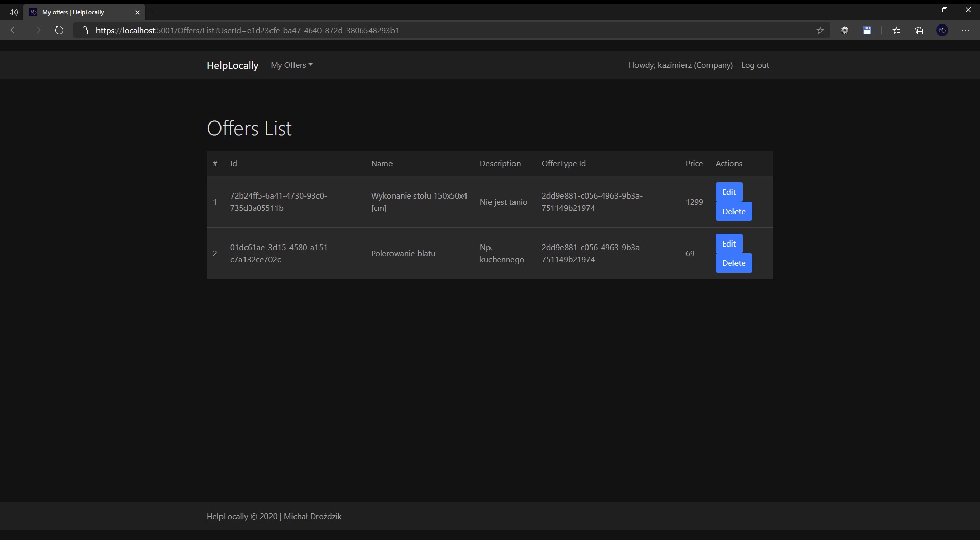980x540 pixels.
Task: Add this page to favorites star
Action: (x=820, y=30)
